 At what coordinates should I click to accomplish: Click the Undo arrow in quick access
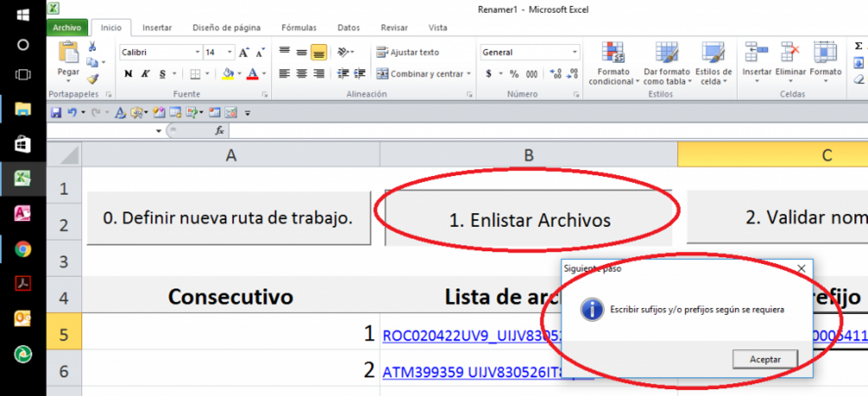tap(72, 113)
